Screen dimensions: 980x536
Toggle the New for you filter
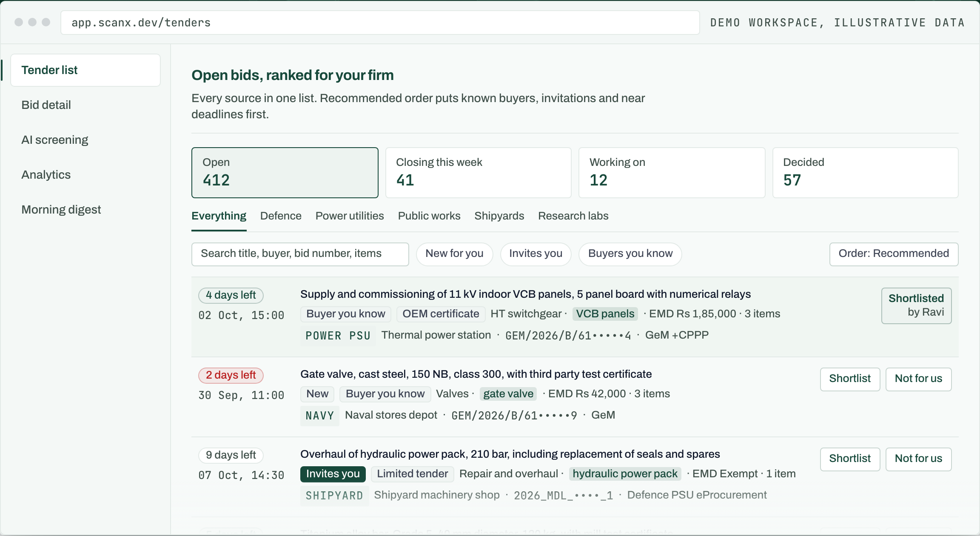pyautogui.click(x=455, y=254)
